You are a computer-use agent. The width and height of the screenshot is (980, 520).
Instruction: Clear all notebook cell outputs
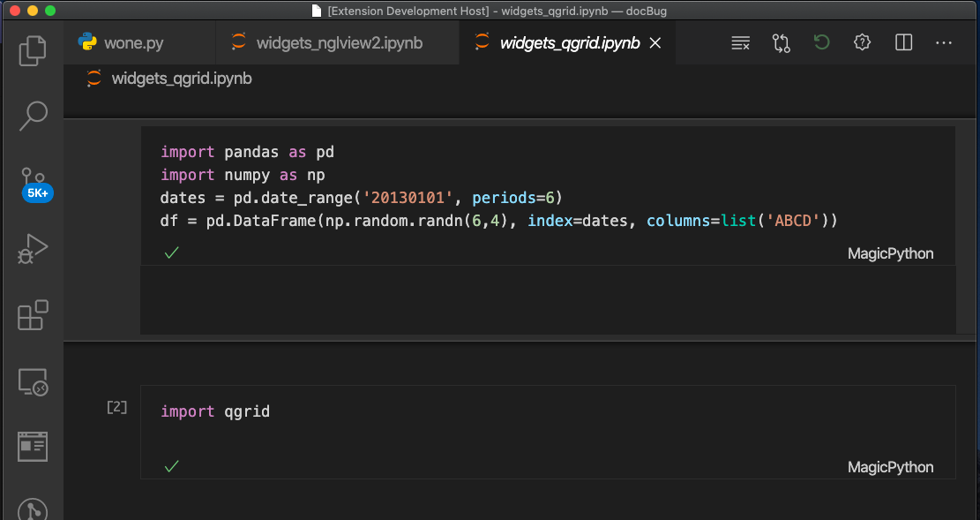[740, 41]
